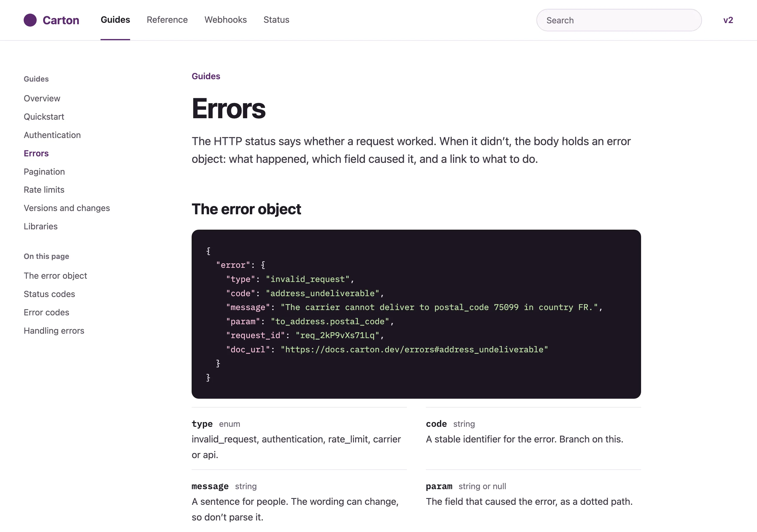757x532 pixels.
Task: Jump to the Error codes section
Action: click(x=46, y=312)
